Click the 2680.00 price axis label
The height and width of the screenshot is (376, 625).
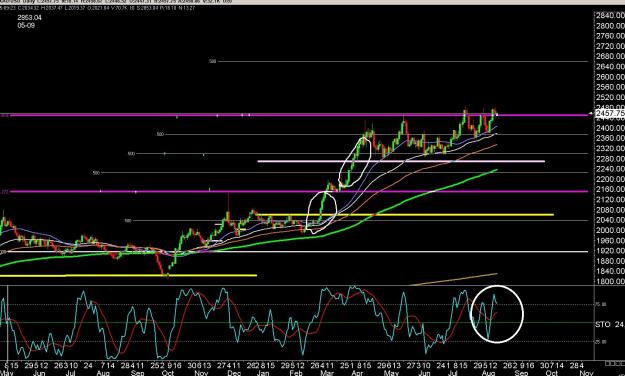610,56
